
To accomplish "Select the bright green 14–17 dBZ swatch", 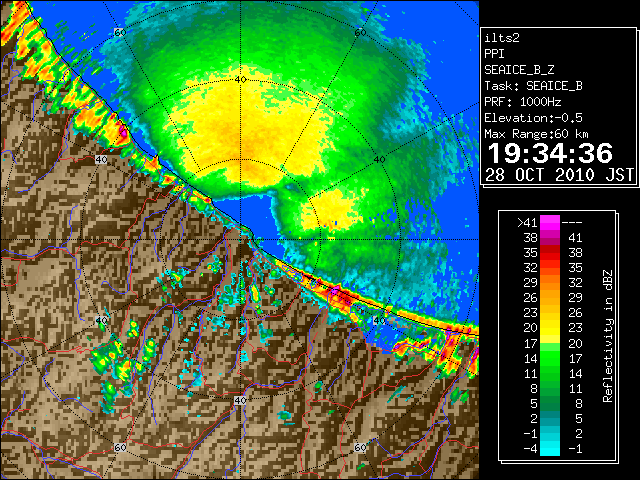I will [550, 358].
